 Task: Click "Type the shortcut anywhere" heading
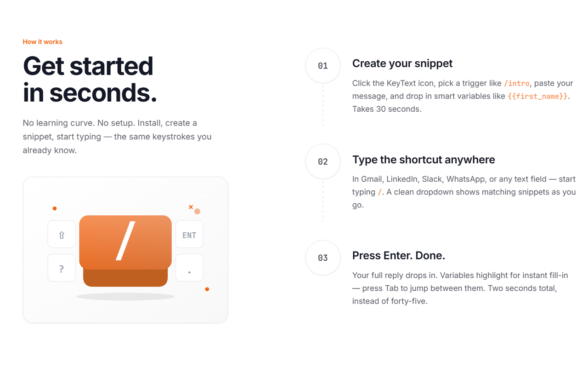point(423,160)
